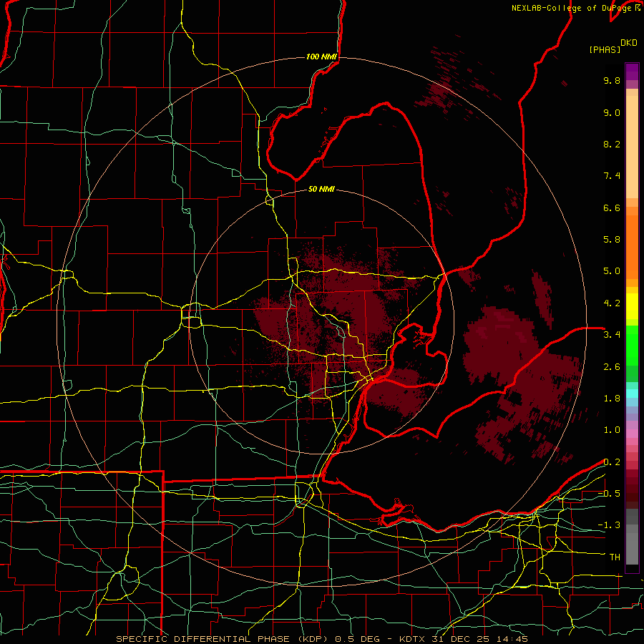Click the DKD product label
This screenshot has height=644, width=644.
pyautogui.click(x=629, y=43)
